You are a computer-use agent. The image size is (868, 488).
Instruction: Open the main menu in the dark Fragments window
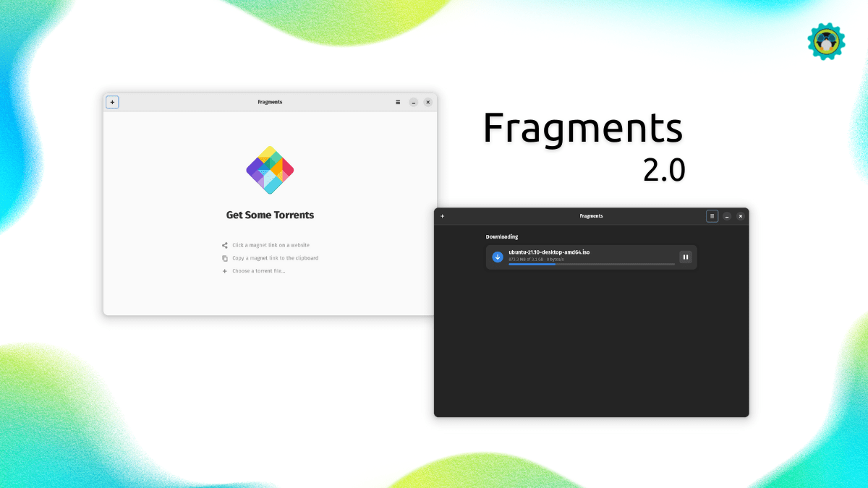712,216
